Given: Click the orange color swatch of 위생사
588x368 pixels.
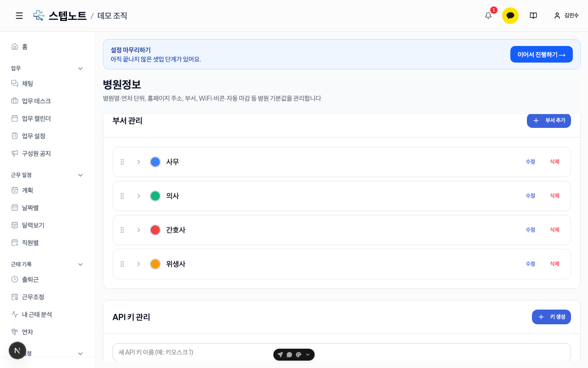Looking at the screenshot, I should (x=155, y=264).
